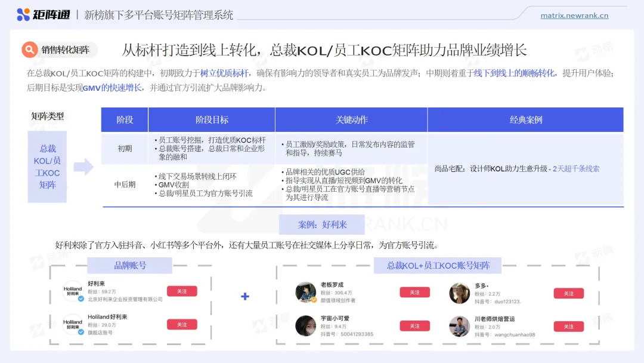Click the GMV的快速增长 highlighted text

(x=112, y=88)
